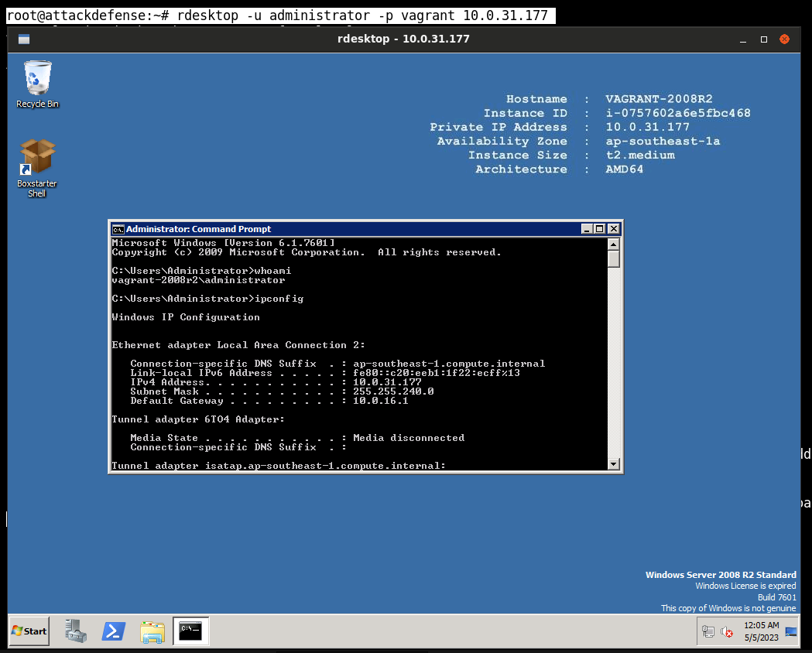
Task: Click hostname value VAGRANT-2008R2 on wallpaper
Action: point(660,99)
